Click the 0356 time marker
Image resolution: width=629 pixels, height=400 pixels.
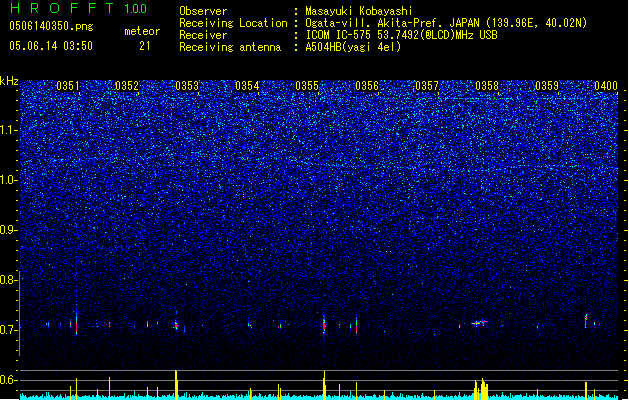coord(367,86)
